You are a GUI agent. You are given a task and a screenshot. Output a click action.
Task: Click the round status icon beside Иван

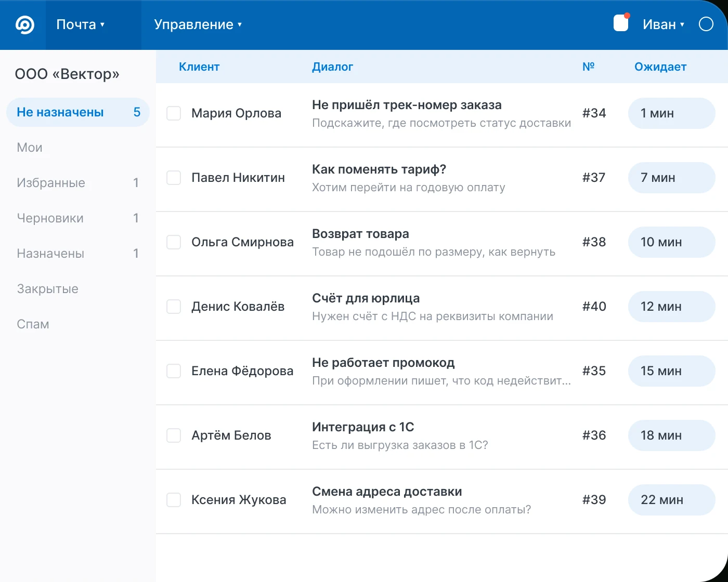pos(706,24)
